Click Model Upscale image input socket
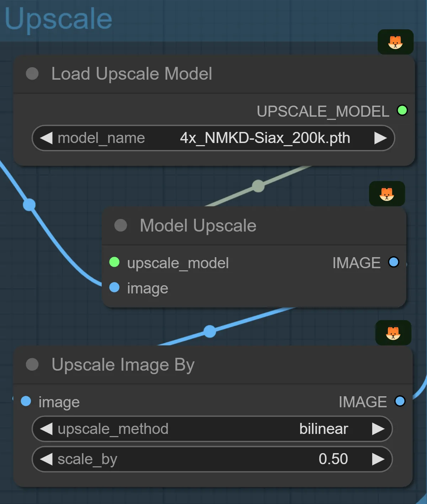427x504 pixels. (x=114, y=287)
